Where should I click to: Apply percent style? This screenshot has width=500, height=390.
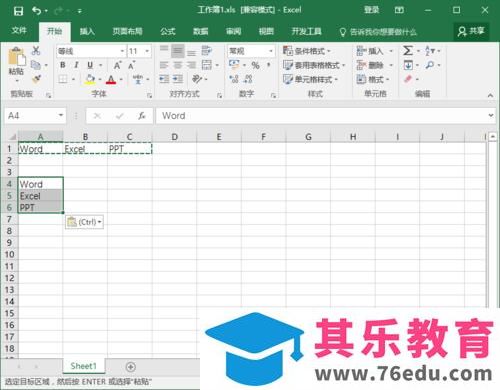(x=256, y=65)
